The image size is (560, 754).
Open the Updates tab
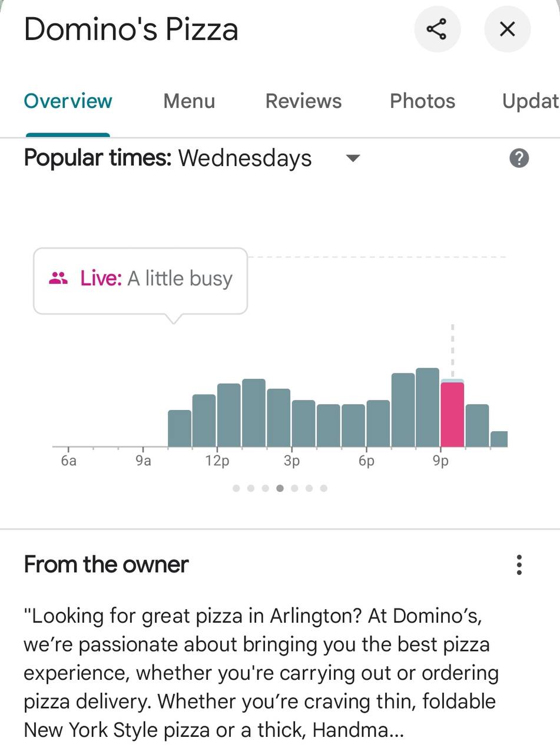pos(530,101)
